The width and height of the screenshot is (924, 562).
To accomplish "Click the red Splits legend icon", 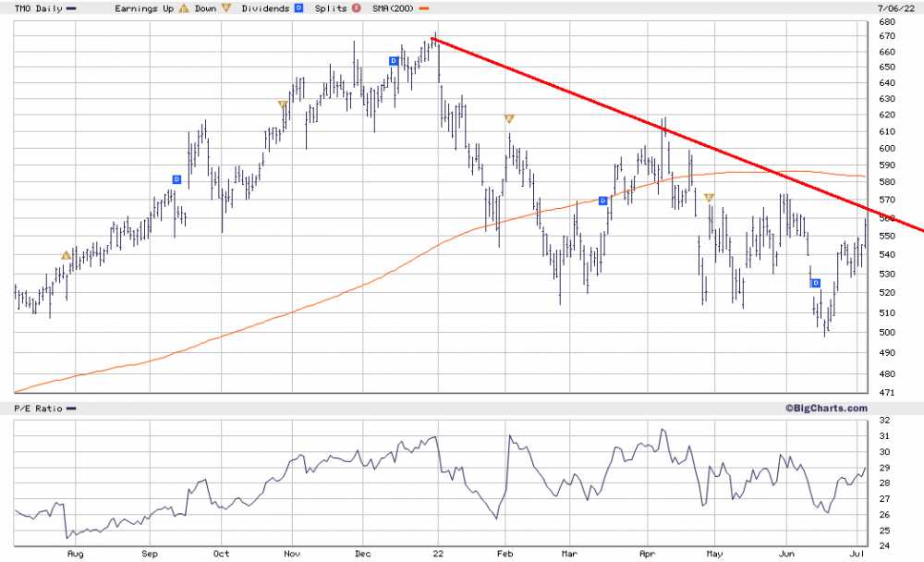I will click(357, 8).
